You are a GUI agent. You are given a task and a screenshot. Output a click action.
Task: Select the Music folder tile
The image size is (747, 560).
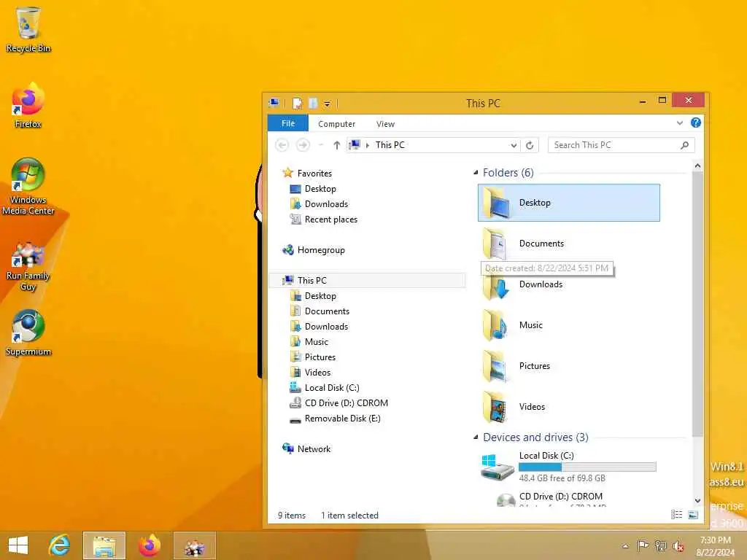pyautogui.click(x=569, y=325)
